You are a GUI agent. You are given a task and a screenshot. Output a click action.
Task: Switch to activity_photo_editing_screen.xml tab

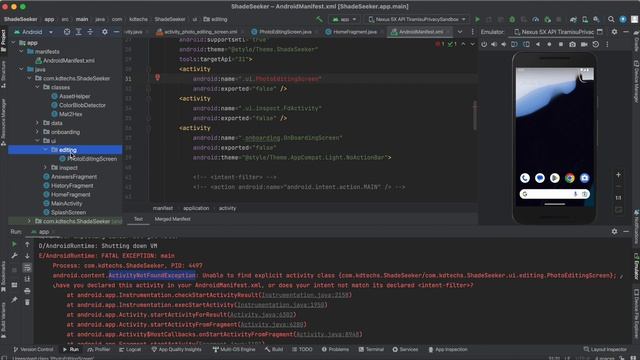pyautogui.click(x=200, y=31)
